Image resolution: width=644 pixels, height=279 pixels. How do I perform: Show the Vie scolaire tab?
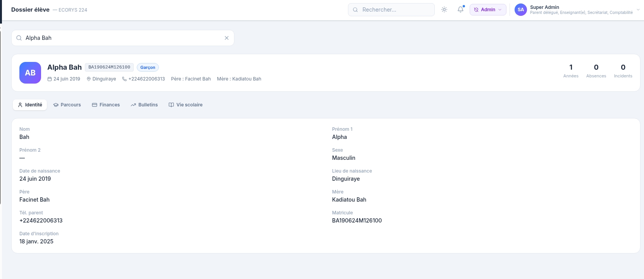click(186, 105)
